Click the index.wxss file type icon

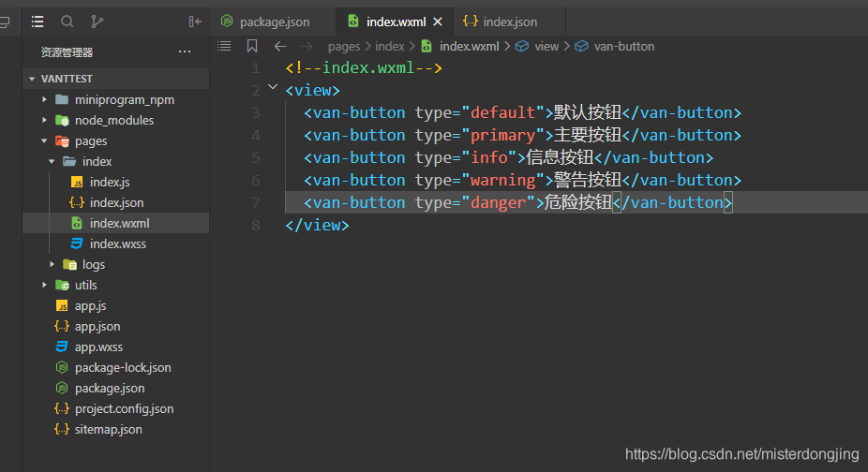77,243
